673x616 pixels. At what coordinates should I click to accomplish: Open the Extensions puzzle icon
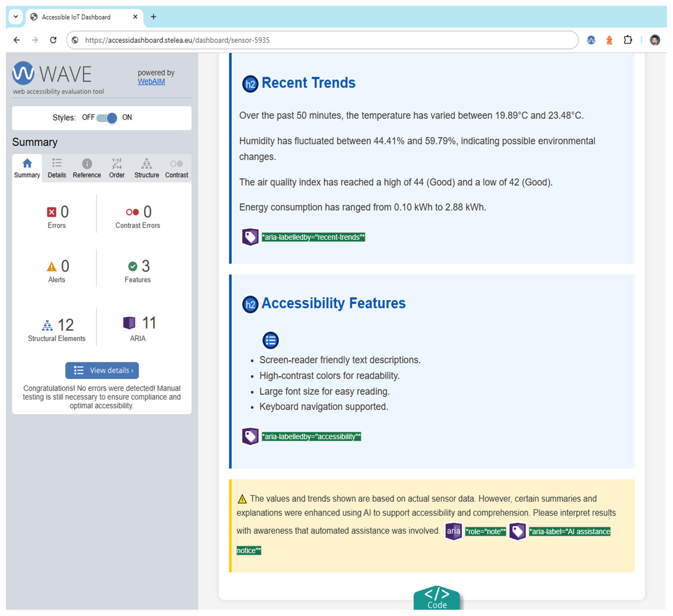coord(628,40)
